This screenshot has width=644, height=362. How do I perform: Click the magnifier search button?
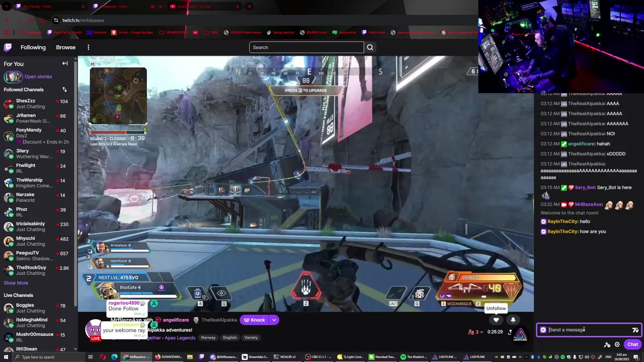[x=370, y=47]
